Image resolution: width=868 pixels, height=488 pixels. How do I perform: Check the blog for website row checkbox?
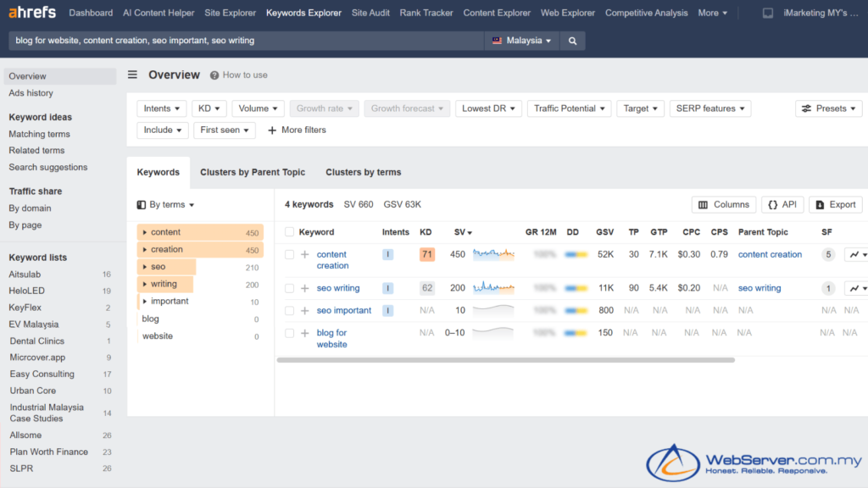click(289, 333)
